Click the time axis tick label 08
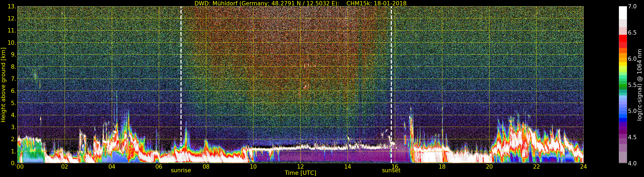This screenshot has height=177, width=644. pos(206,166)
